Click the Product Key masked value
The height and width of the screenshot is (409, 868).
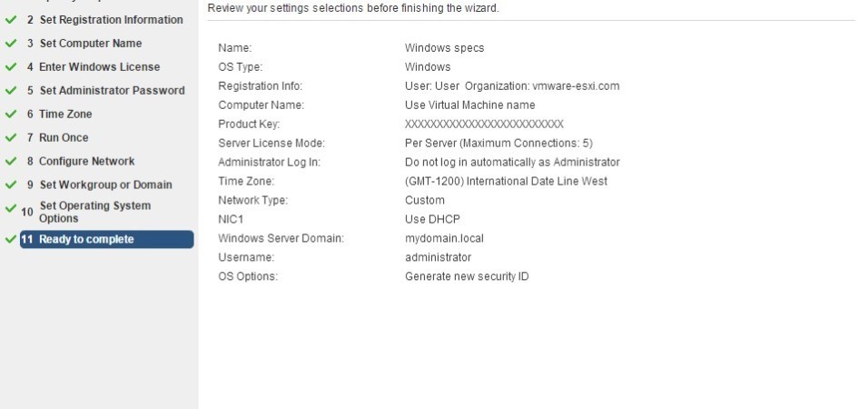pyautogui.click(x=484, y=125)
